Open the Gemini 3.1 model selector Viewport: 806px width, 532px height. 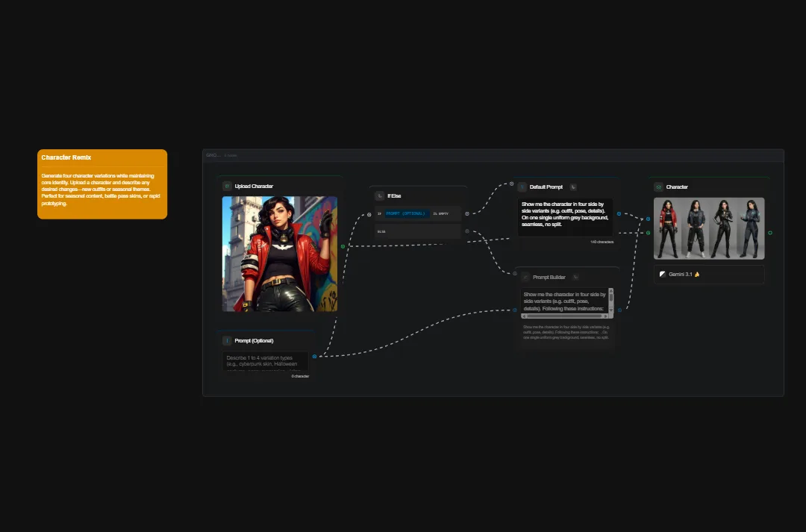(709, 275)
